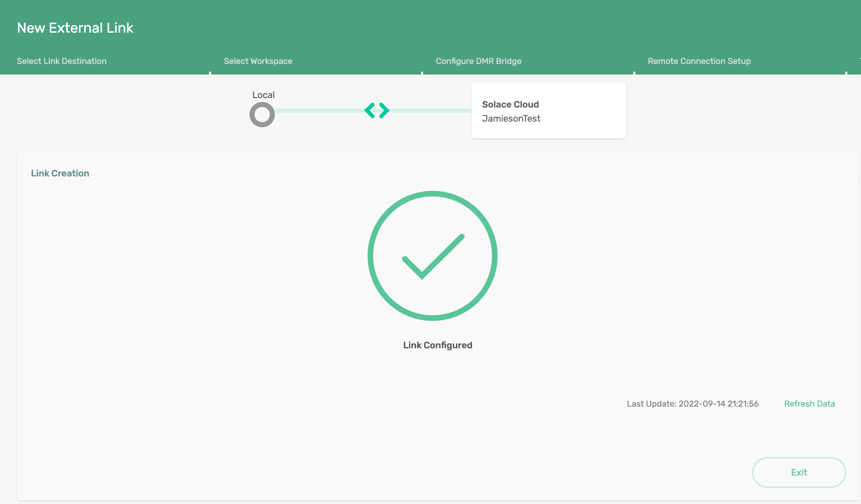Click connection line left of arrows
The height and width of the screenshot is (504, 861).
tap(319, 111)
